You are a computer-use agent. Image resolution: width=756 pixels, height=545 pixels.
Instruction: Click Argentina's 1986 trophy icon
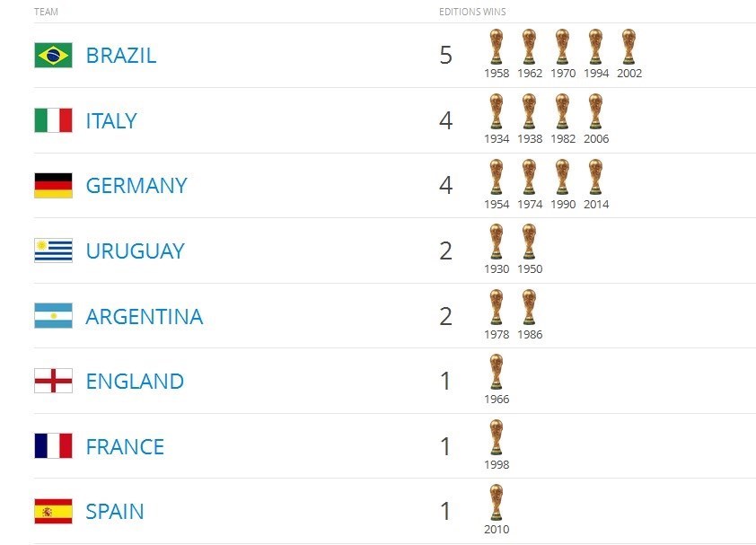(x=529, y=307)
